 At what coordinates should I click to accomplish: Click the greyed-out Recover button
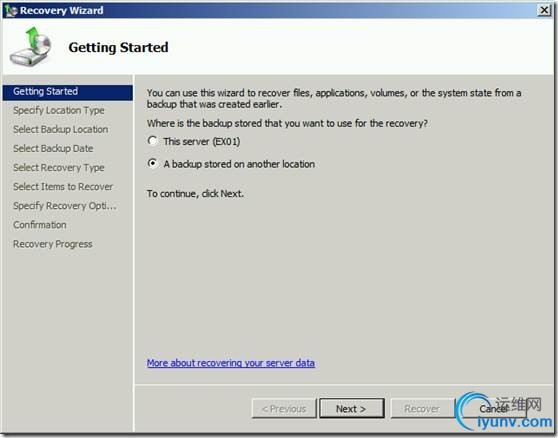[x=422, y=408]
